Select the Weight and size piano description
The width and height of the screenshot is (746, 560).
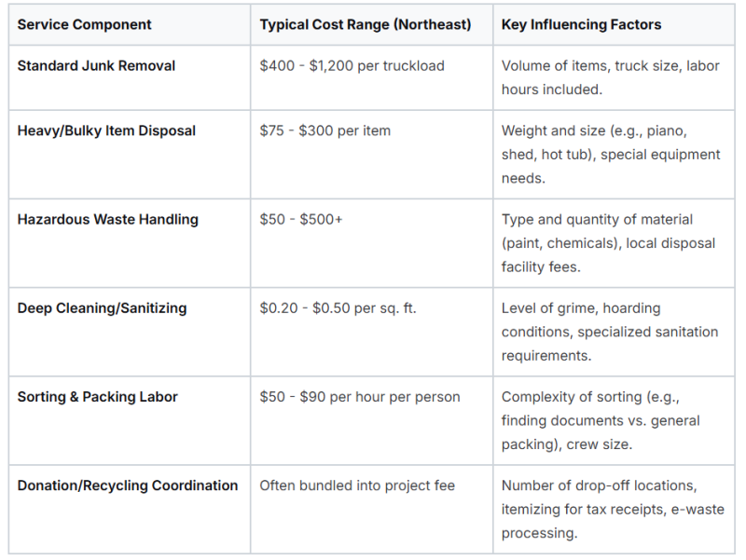[x=611, y=155]
